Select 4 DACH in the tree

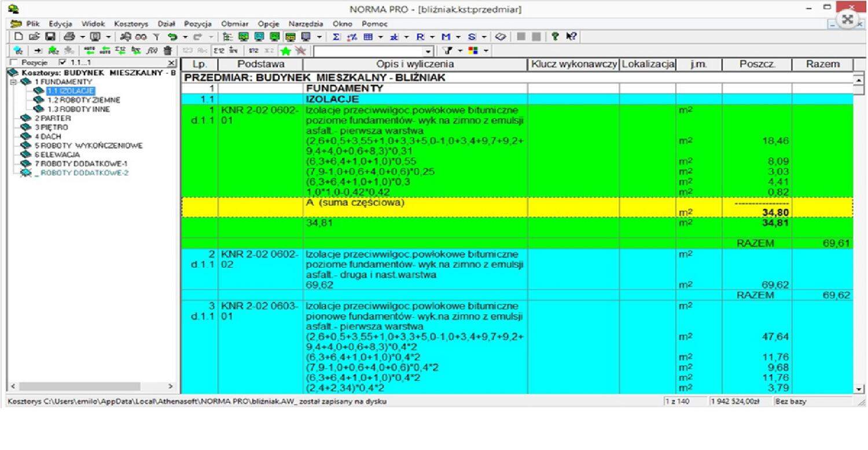point(48,136)
